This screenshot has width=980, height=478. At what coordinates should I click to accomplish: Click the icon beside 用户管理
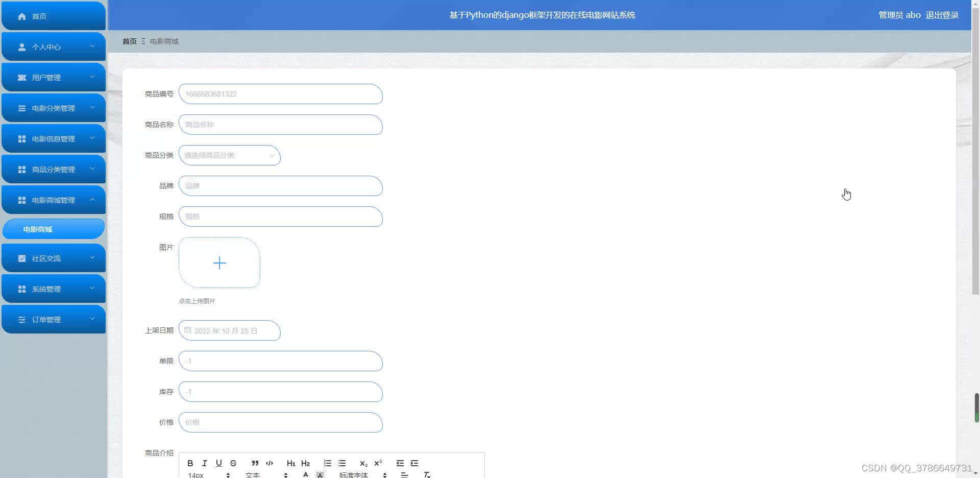pos(22,78)
